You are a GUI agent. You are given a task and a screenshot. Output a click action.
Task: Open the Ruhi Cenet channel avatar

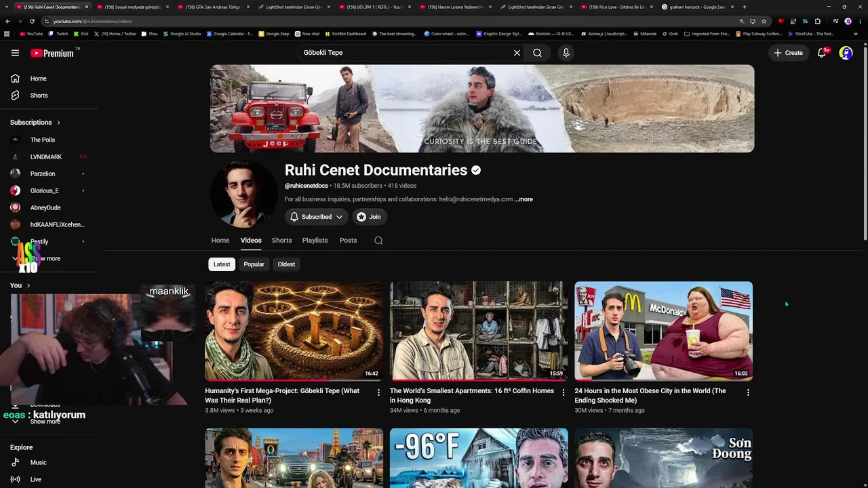[244, 195]
